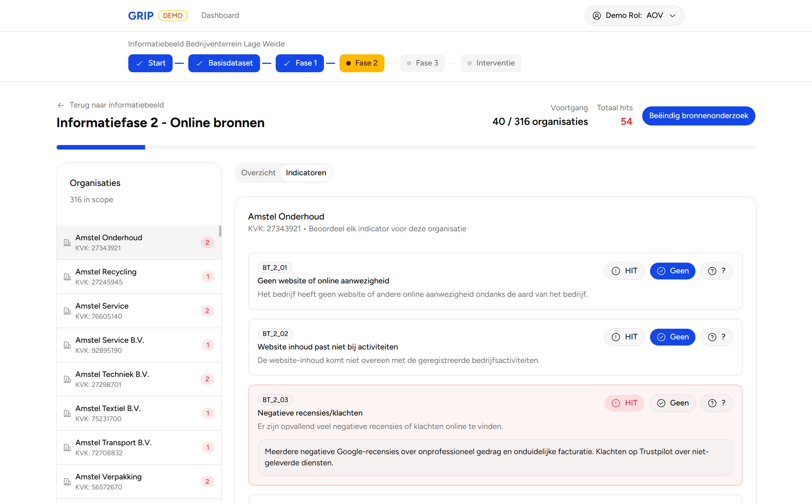This screenshot has width=812, height=504.
Task: Click the blue progress bar below the title
Action: pos(101,147)
